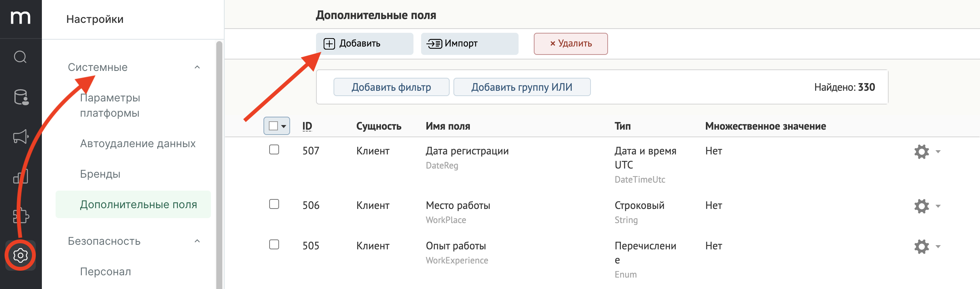This screenshot has width=980, height=289.
Task: Collapse the Безопасность section chevron
Action: [x=197, y=241]
